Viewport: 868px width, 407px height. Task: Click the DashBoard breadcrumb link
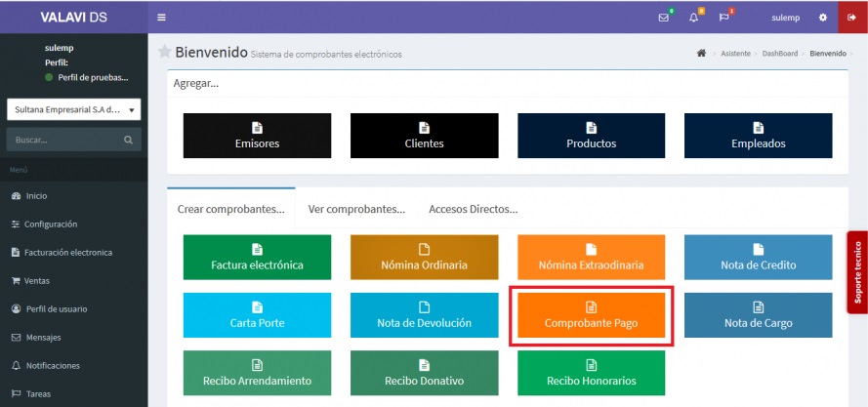point(779,53)
